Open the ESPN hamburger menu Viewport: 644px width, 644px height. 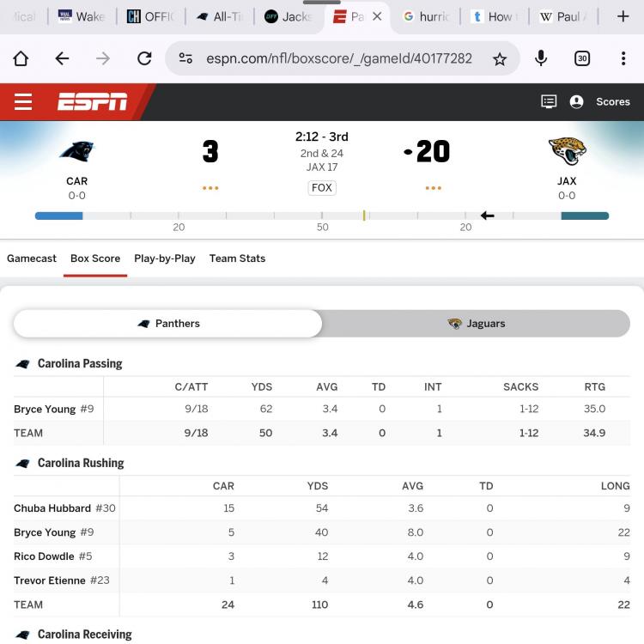23,102
